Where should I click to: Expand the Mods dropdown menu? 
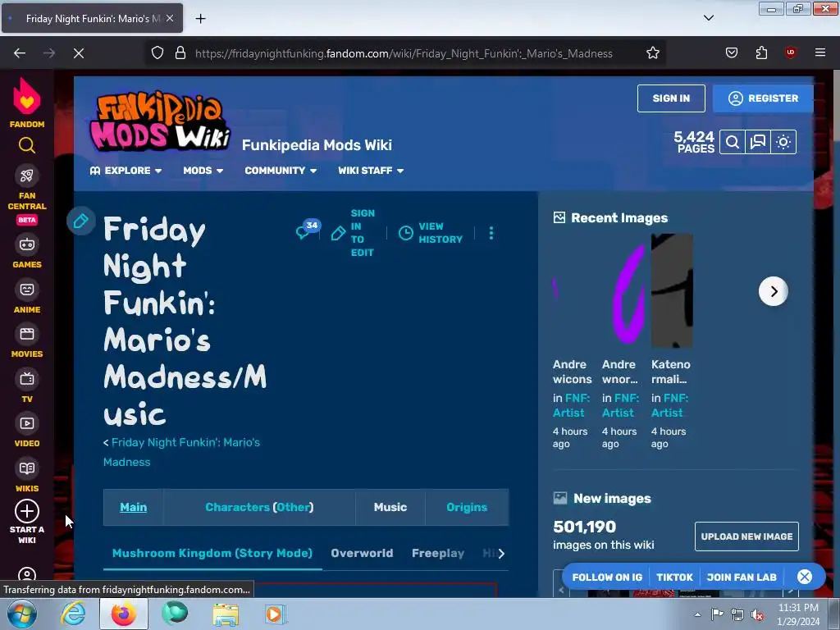(x=203, y=171)
